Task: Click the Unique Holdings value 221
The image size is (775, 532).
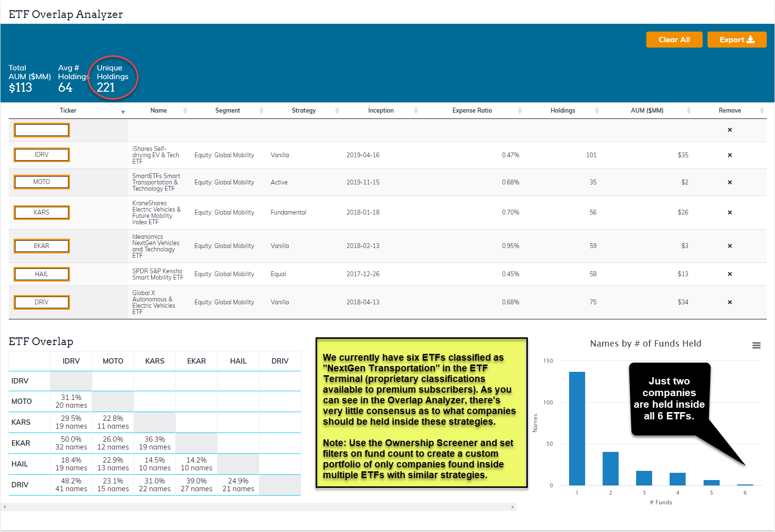Action: click(106, 88)
